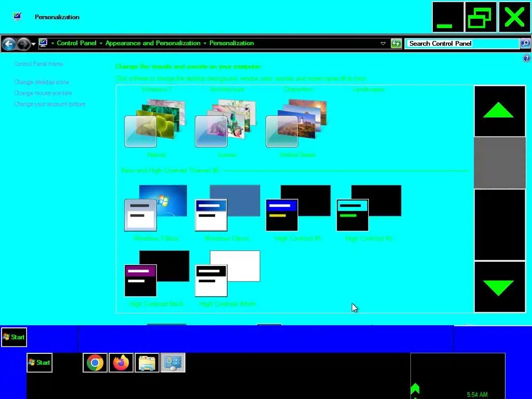532x399 pixels.
Task: Click the Start button on blue taskbar
Action: (14, 337)
